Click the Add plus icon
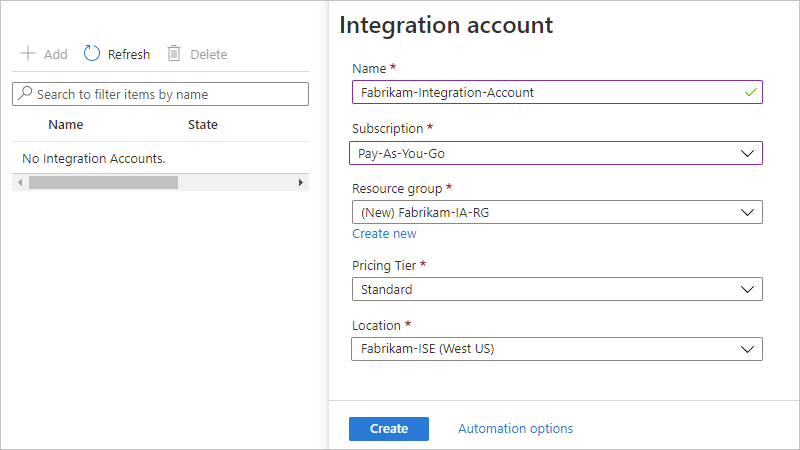The image size is (800, 450). (x=28, y=53)
